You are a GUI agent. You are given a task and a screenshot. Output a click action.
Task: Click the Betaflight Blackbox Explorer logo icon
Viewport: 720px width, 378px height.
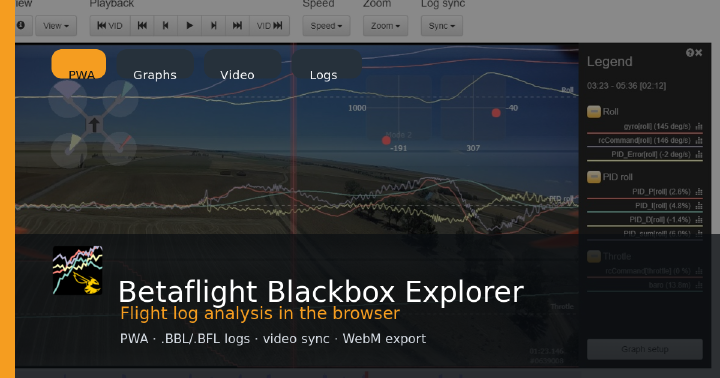click(78, 270)
